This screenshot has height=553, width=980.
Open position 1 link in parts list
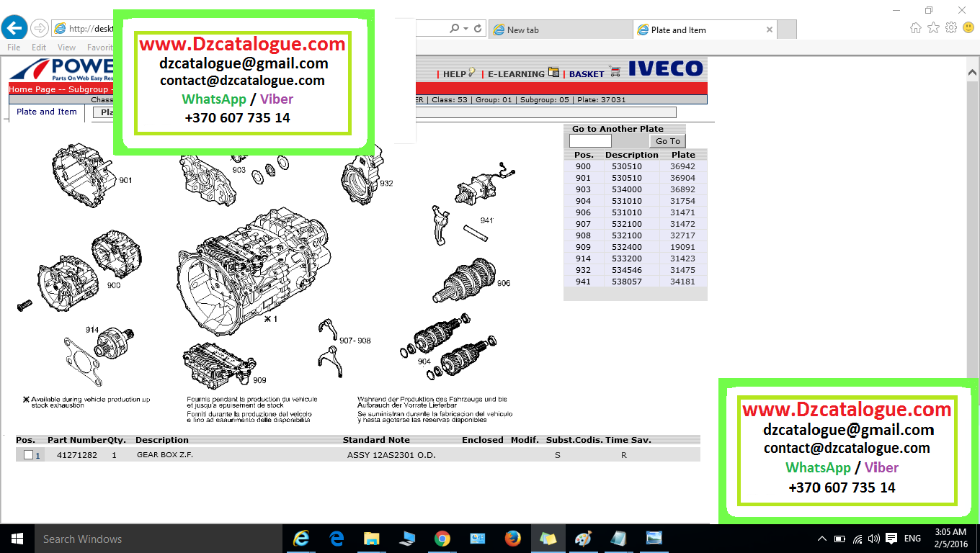[x=38, y=455]
